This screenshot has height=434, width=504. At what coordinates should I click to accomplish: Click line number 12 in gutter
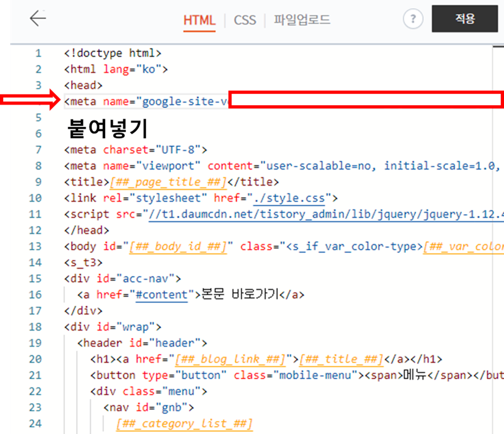pos(35,230)
